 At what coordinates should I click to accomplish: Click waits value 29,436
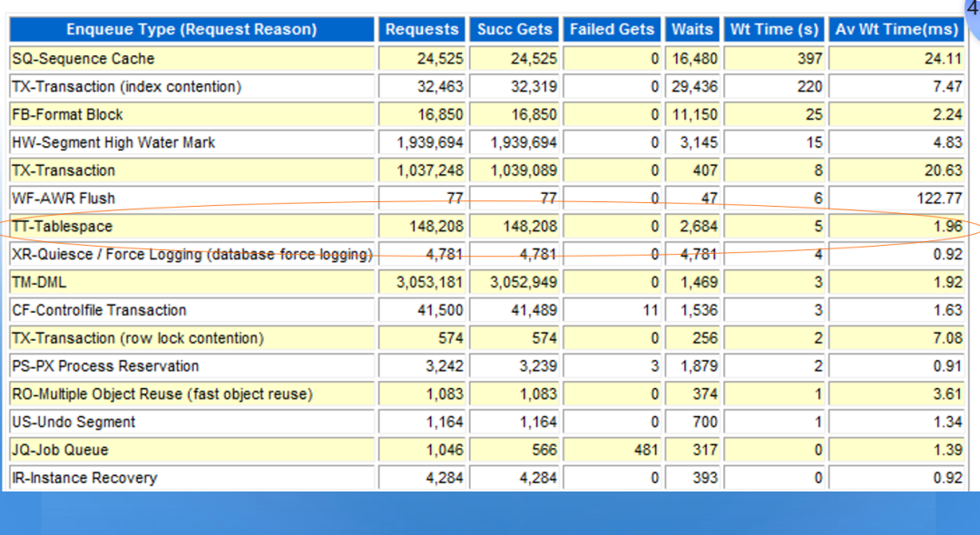tap(695, 87)
